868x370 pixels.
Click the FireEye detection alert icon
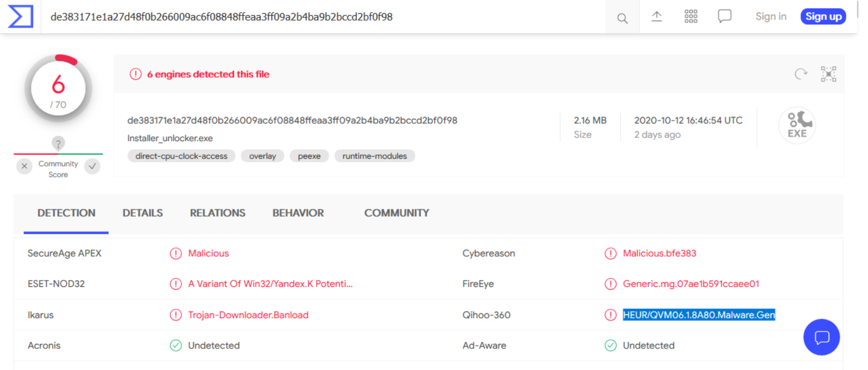point(611,284)
